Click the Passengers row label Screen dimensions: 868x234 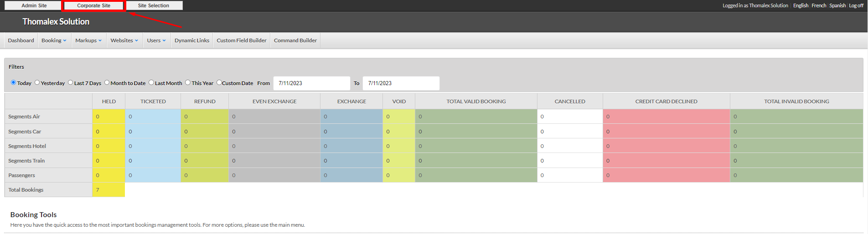point(21,175)
